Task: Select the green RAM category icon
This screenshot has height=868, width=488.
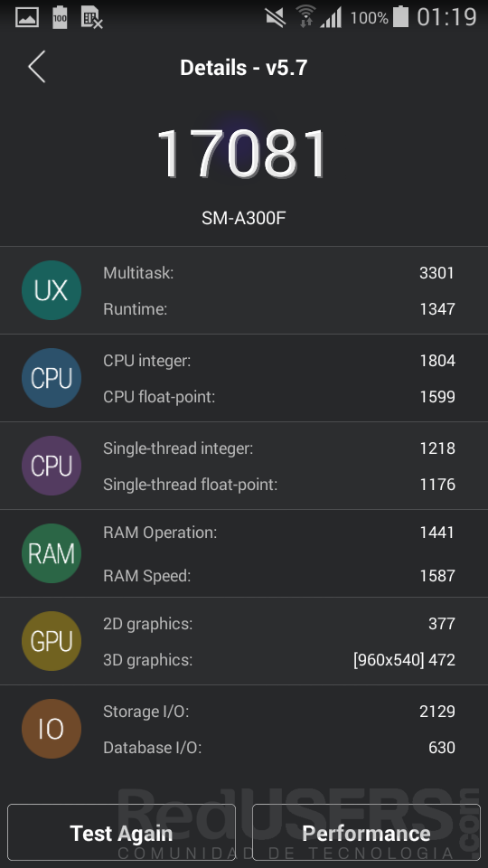Action: pos(52,553)
